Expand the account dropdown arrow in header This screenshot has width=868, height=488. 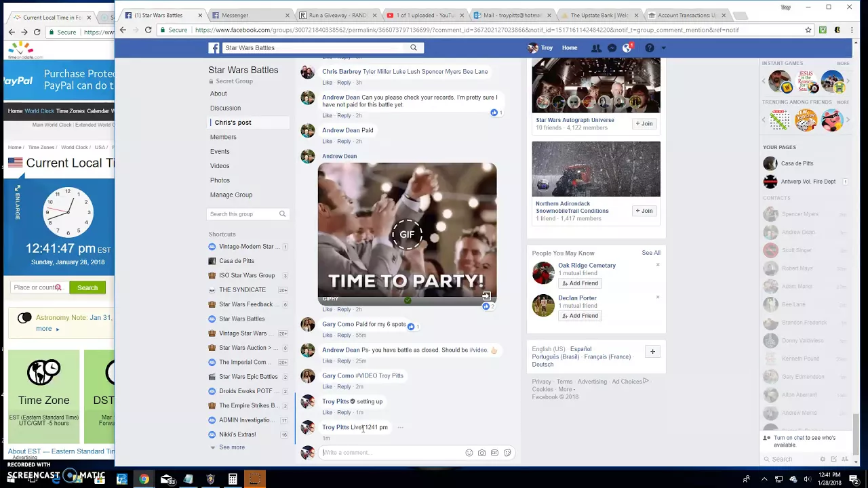663,48
